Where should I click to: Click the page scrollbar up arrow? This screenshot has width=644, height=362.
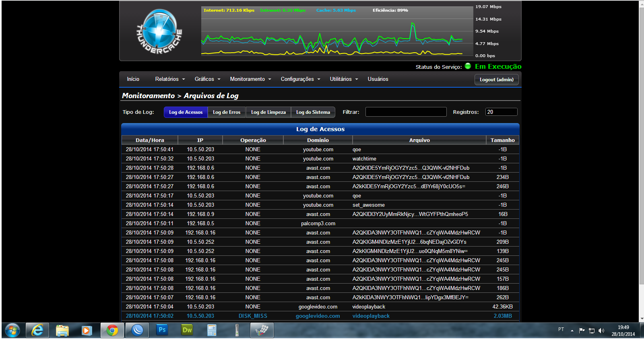point(641,4)
